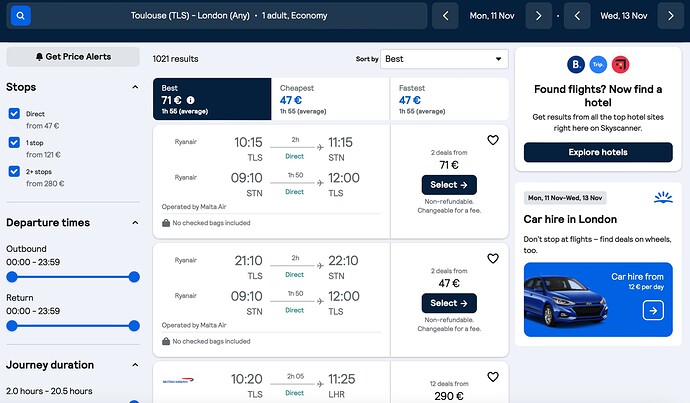
Task: Open the Sort by Best dropdown
Action: point(444,59)
